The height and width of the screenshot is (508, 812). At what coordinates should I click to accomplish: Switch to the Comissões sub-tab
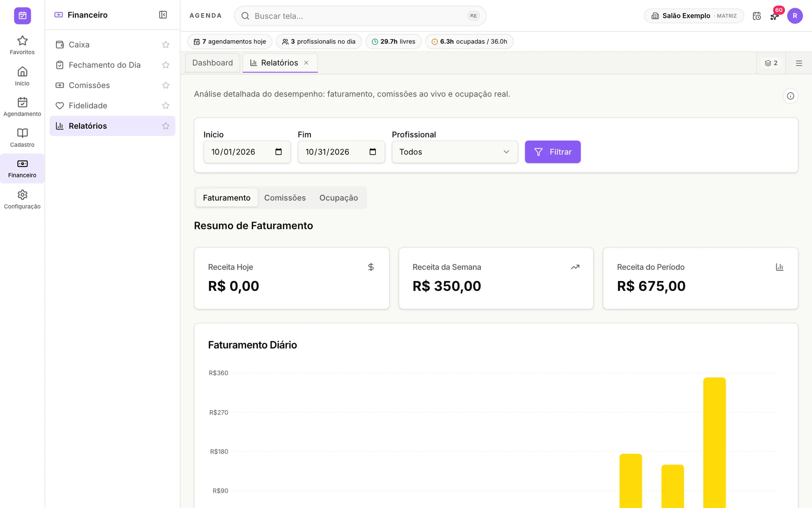285,198
